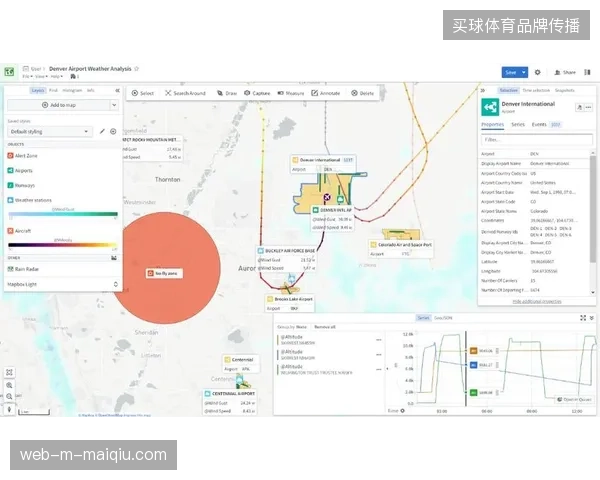The width and height of the screenshot is (600, 480).
Task: Open the Save options dropdown arrow
Action: pyautogui.click(x=524, y=72)
